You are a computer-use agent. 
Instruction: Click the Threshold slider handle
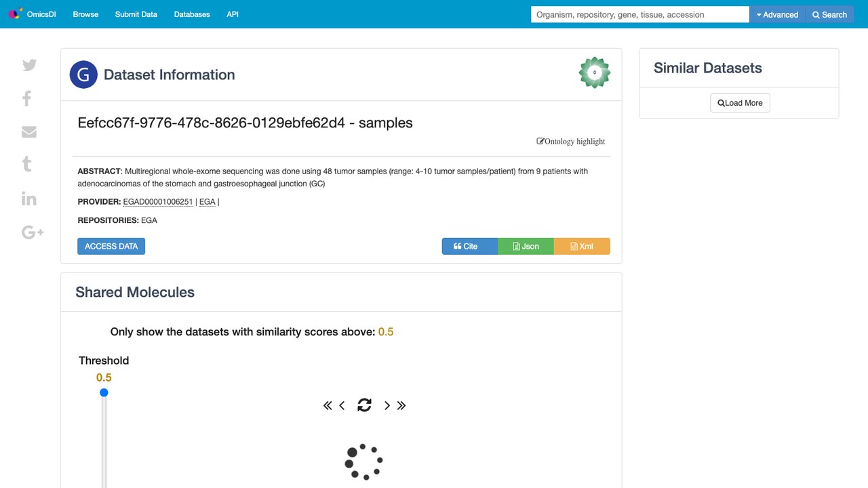[104, 392]
